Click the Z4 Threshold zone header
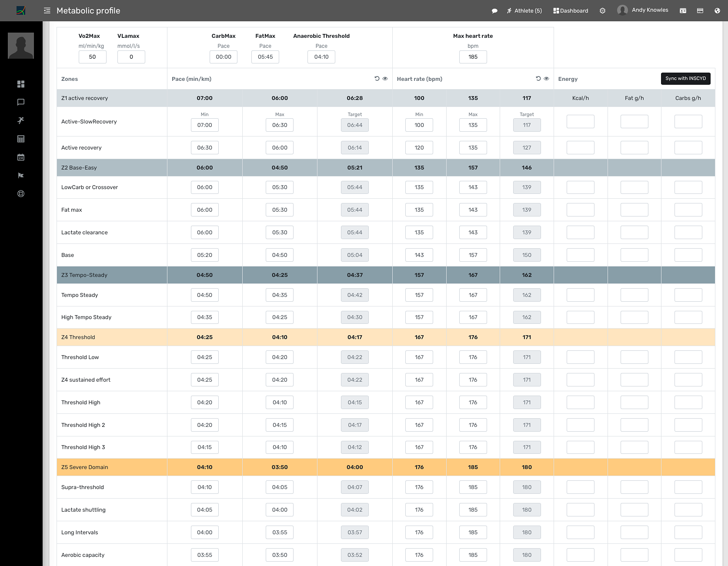The width and height of the screenshot is (728, 566). pos(386,337)
